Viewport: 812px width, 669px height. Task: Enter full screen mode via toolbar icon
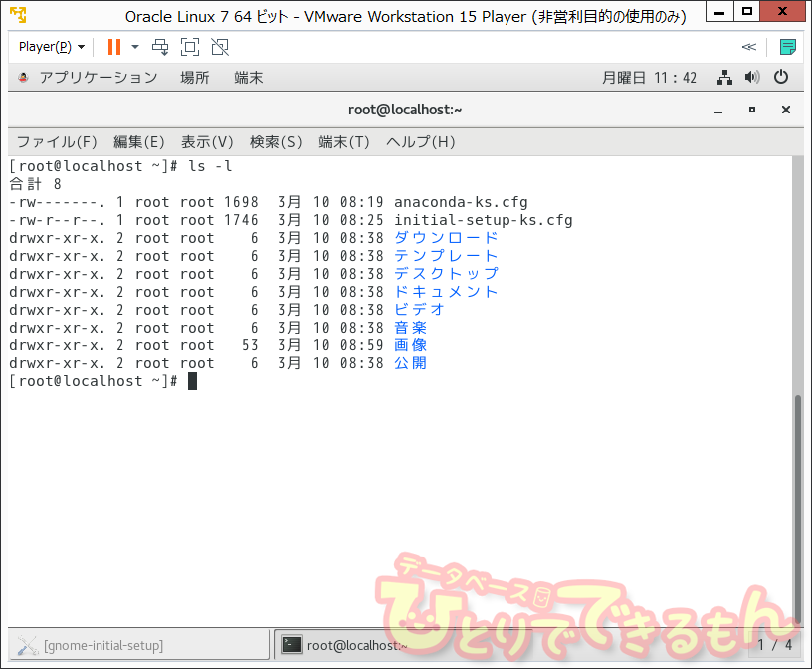pos(190,47)
